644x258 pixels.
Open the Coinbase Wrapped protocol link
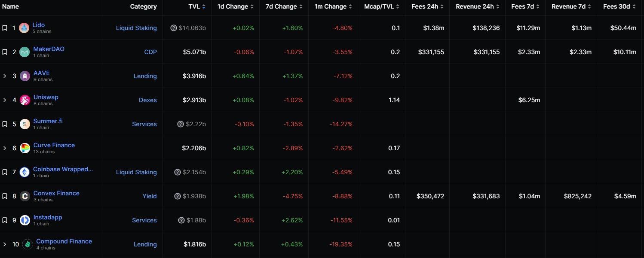(x=63, y=169)
